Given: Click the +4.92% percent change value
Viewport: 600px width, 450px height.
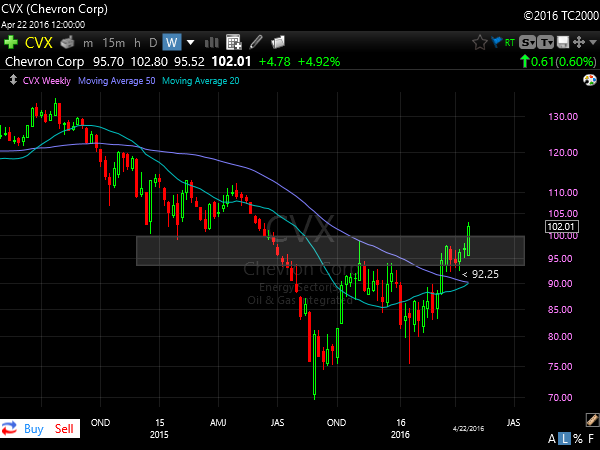Looking at the screenshot, I should click(x=319, y=62).
